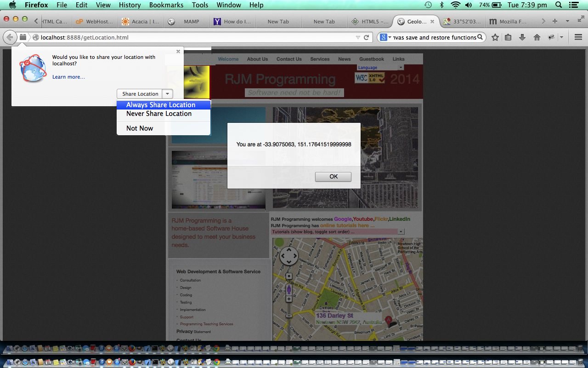Click OK in the location alert
This screenshot has height=368, width=588.
(x=334, y=177)
